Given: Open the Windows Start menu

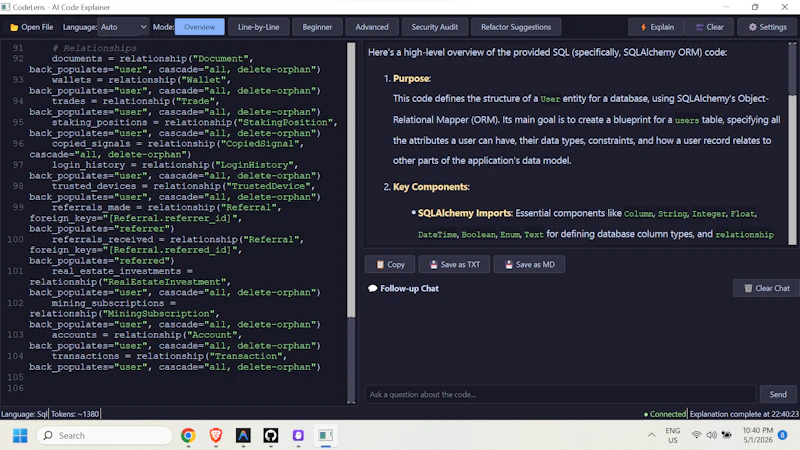Looking at the screenshot, I should [x=20, y=436].
